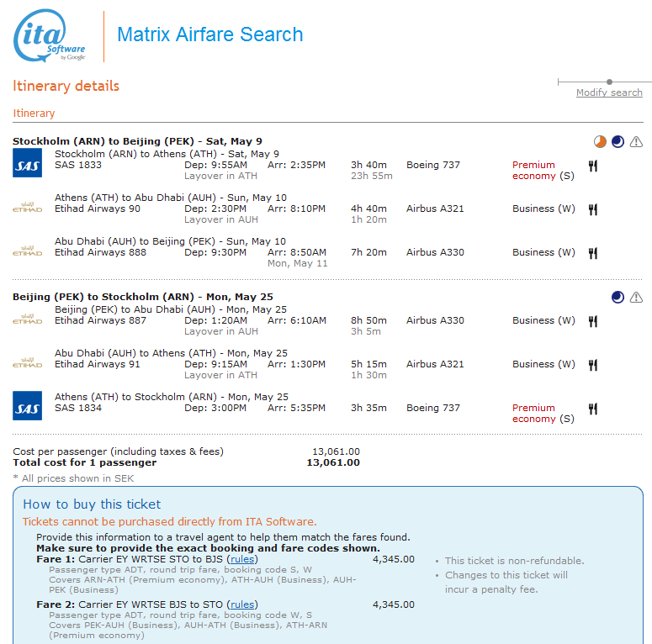Select the SAS 1833 flight number text
652x644 pixels.
(78, 165)
